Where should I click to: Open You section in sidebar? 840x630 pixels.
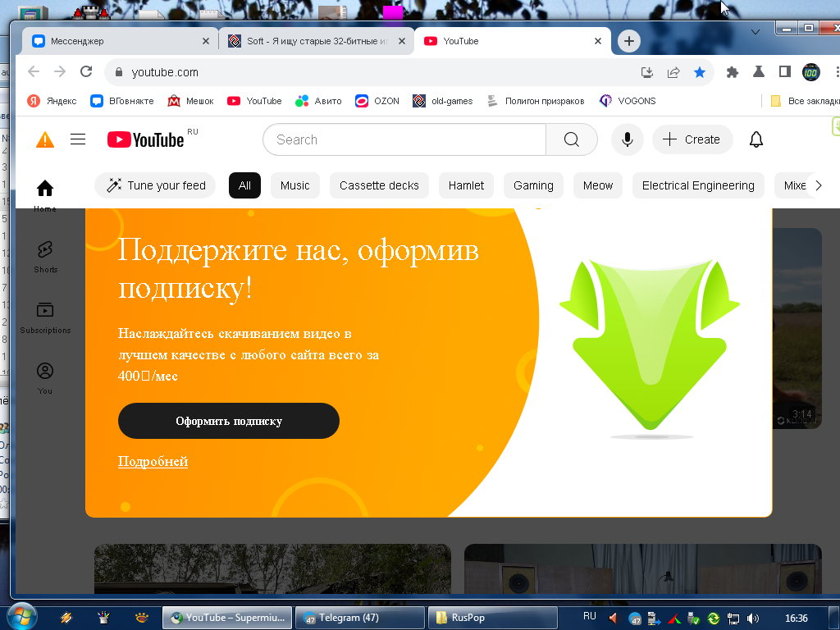coord(45,378)
